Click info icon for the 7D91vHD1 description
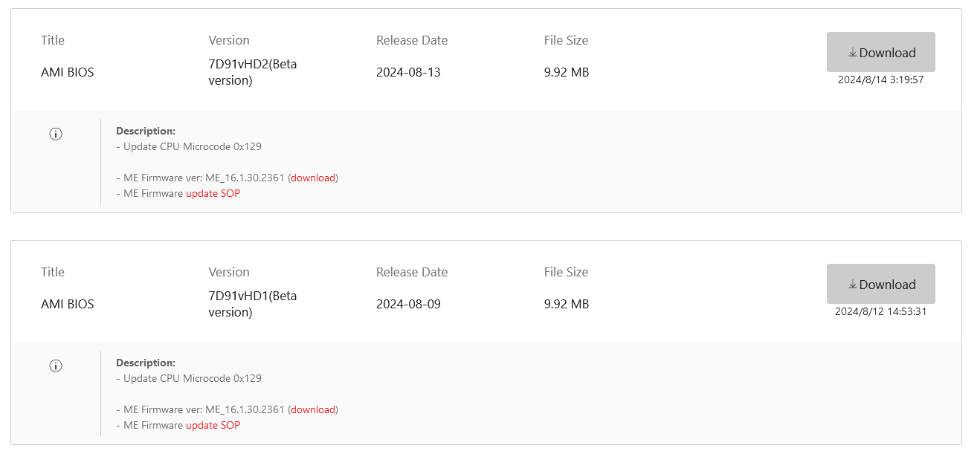This screenshot has height=451, width=980. [x=56, y=366]
